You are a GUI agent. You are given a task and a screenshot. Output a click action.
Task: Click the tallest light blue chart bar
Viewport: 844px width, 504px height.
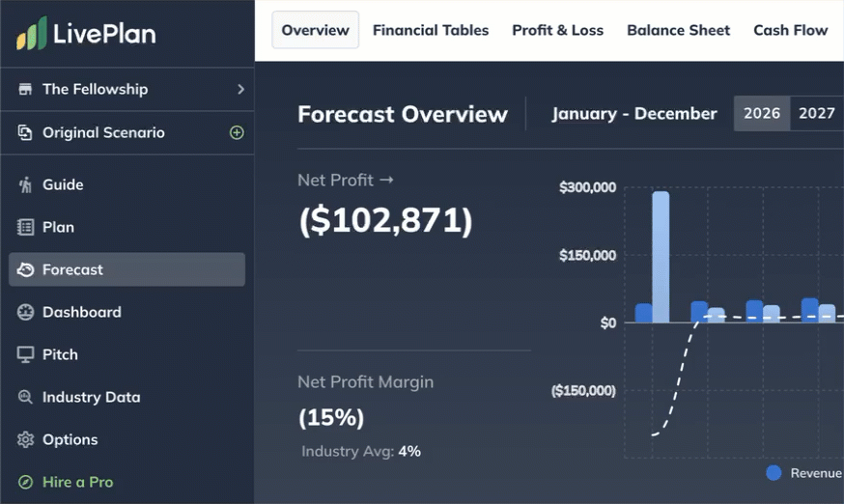661,258
